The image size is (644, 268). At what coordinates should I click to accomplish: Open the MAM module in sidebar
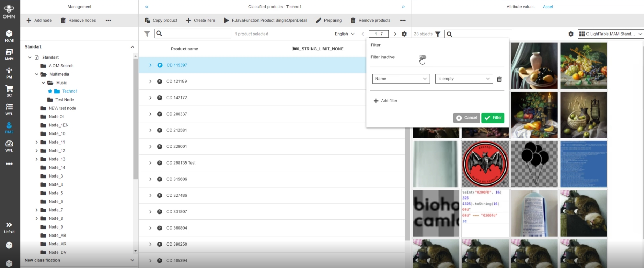click(9, 55)
